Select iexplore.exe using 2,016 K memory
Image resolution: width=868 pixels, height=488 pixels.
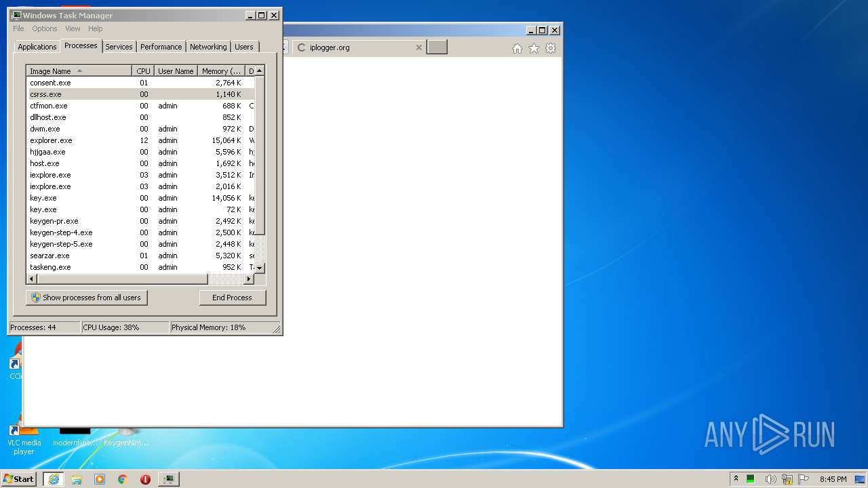coord(140,186)
